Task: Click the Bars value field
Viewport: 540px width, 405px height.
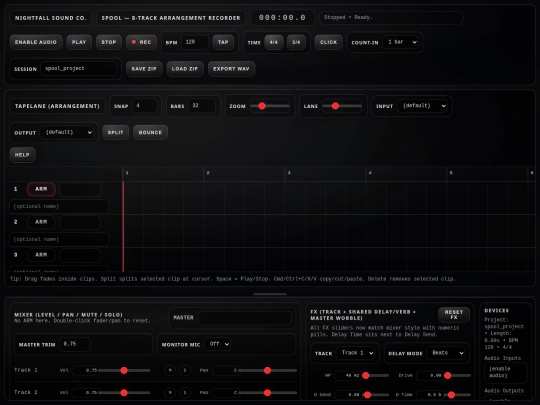Action: pos(202,106)
